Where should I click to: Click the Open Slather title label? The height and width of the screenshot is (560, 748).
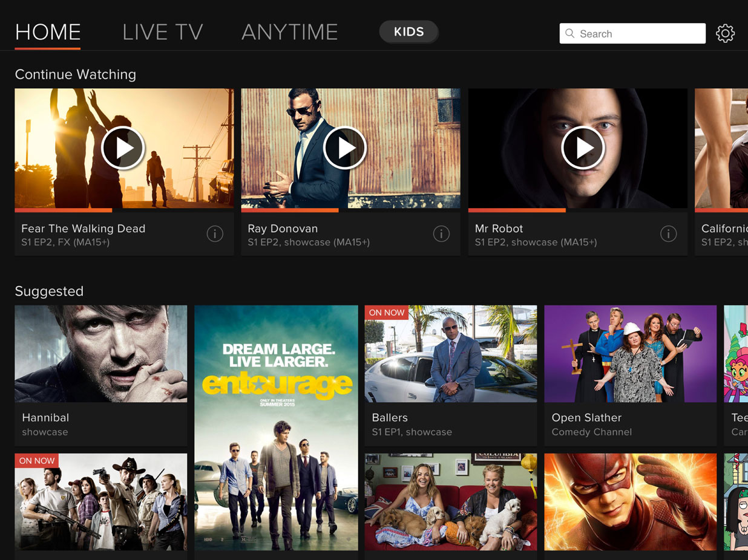(x=586, y=417)
